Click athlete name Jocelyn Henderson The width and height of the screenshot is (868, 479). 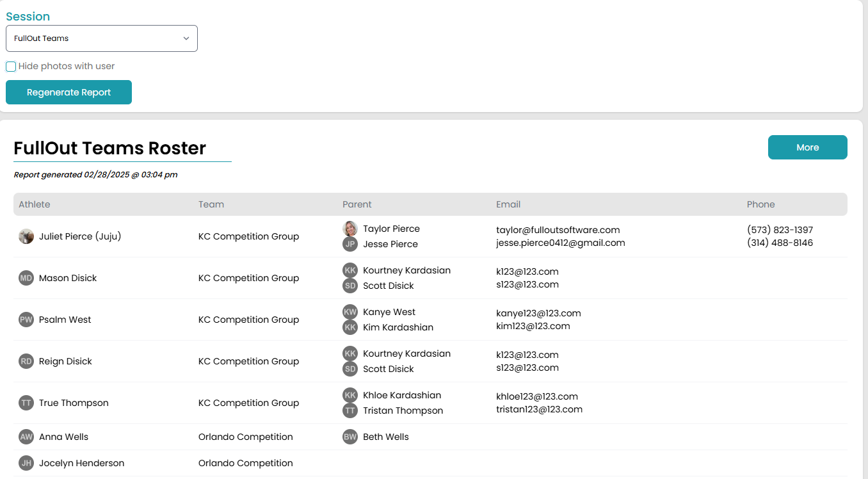point(82,463)
